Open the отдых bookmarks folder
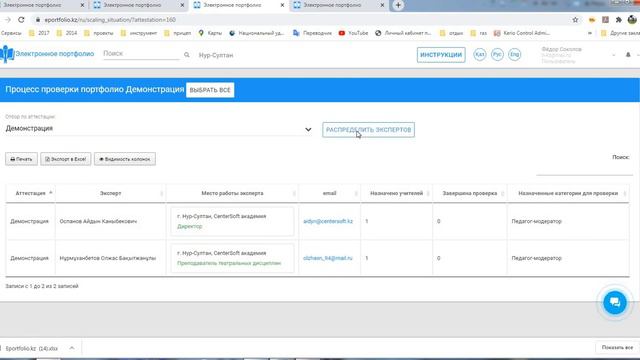 pos(451,33)
